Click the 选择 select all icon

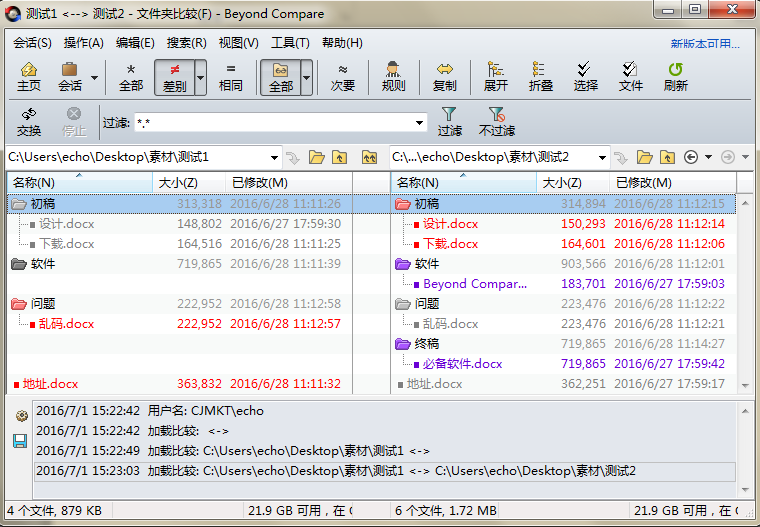(585, 77)
